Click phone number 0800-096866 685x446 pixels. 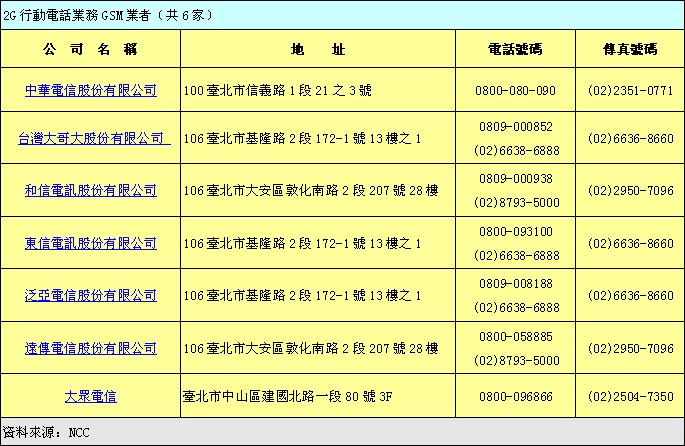pyautogui.click(x=515, y=397)
